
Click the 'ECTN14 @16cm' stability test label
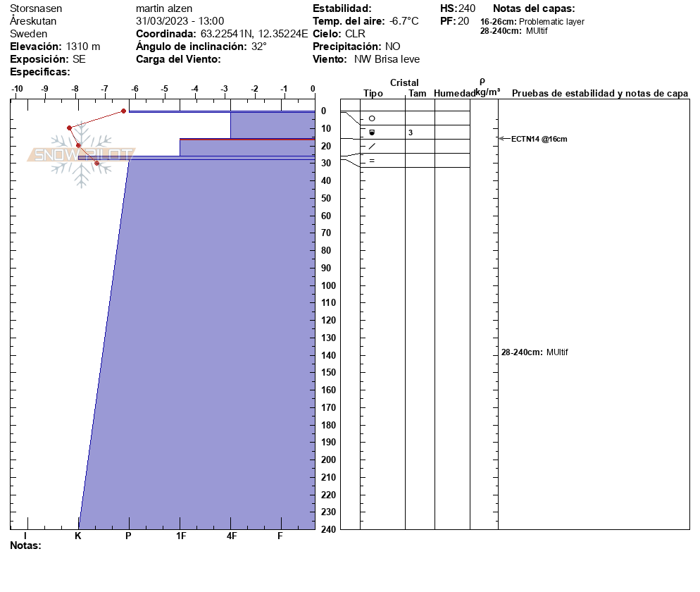pyautogui.click(x=539, y=139)
